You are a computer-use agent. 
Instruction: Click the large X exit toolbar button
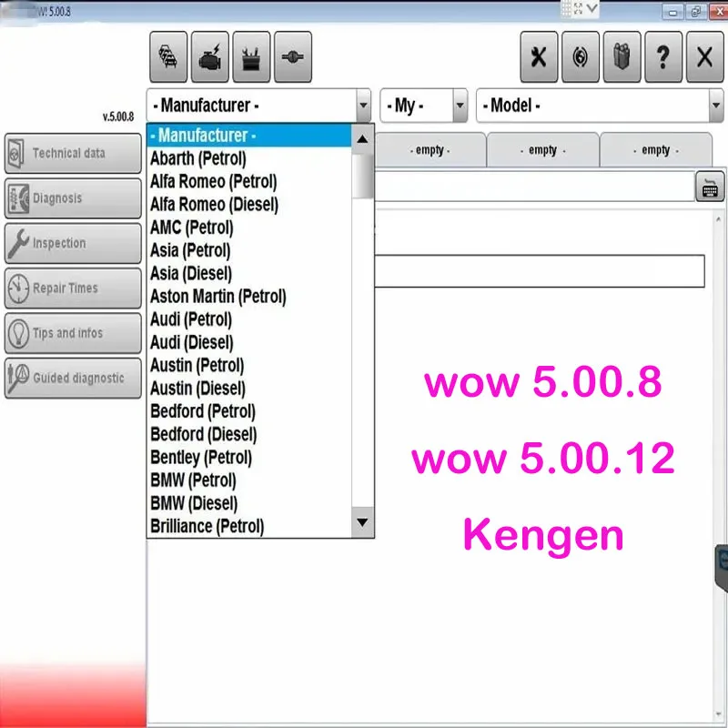[704, 57]
